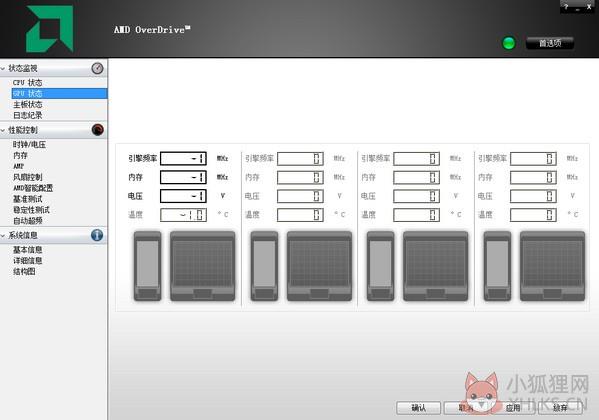This screenshot has width=599, height=420.
Task: Click the gauge icon beside 状态监视
Action: [97, 68]
